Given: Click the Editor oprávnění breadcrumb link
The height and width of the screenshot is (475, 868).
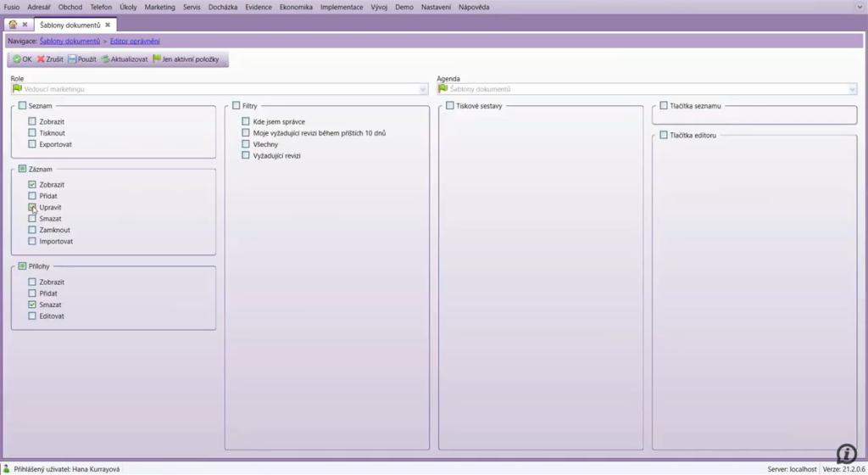Looking at the screenshot, I should (135, 41).
